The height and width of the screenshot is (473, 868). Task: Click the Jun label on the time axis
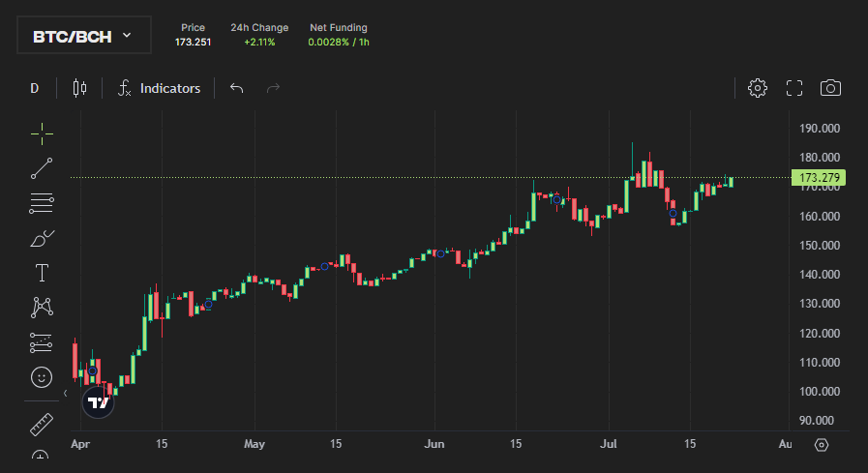(434, 444)
